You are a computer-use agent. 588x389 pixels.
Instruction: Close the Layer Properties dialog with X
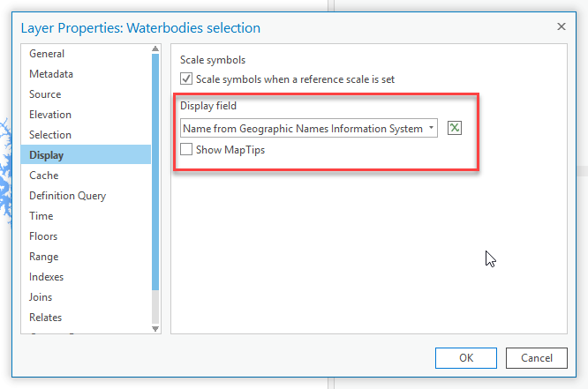click(x=562, y=27)
